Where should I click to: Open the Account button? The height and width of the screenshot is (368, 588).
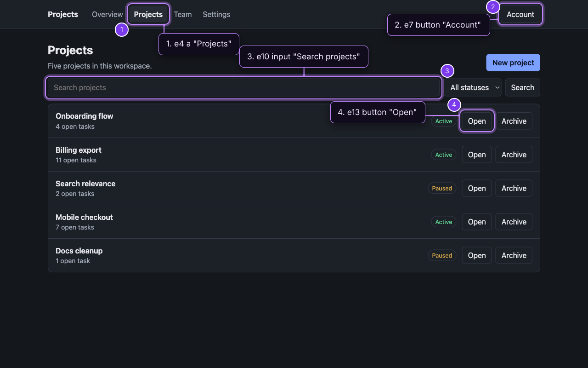pyautogui.click(x=520, y=14)
